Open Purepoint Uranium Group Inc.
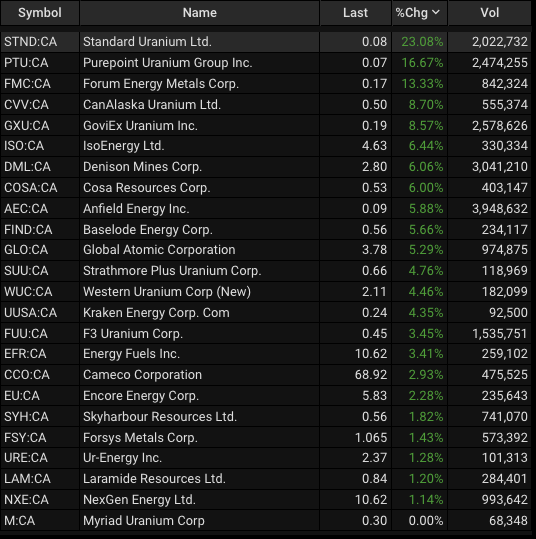Image resolution: width=536 pixels, height=539 pixels. (168, 63)
